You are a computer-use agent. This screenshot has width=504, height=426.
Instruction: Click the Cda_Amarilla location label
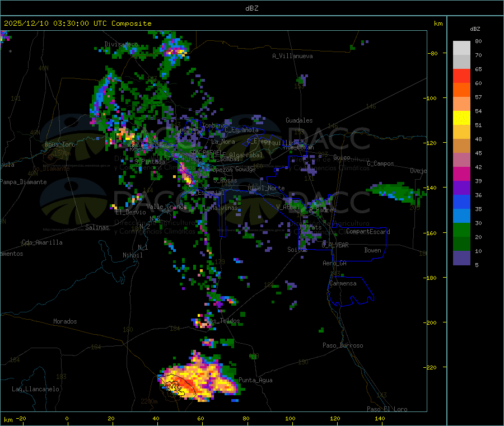(42, 242)
